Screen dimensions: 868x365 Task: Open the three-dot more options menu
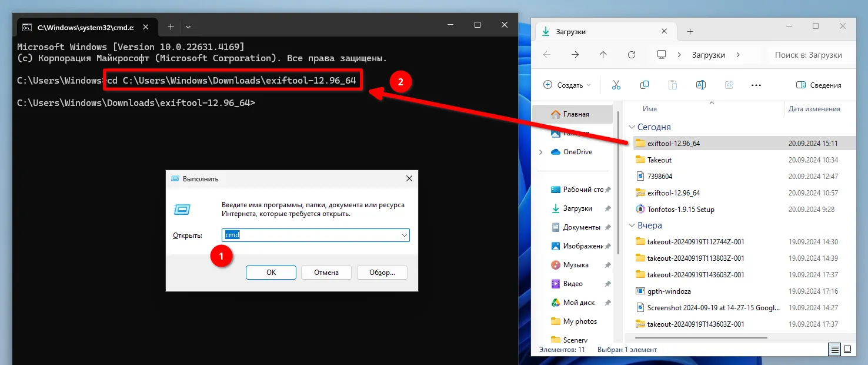coord(756,85)
